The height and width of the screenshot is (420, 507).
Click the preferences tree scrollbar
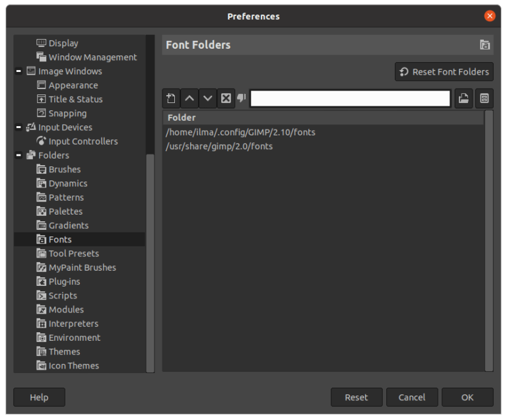[x=150, y=263]
